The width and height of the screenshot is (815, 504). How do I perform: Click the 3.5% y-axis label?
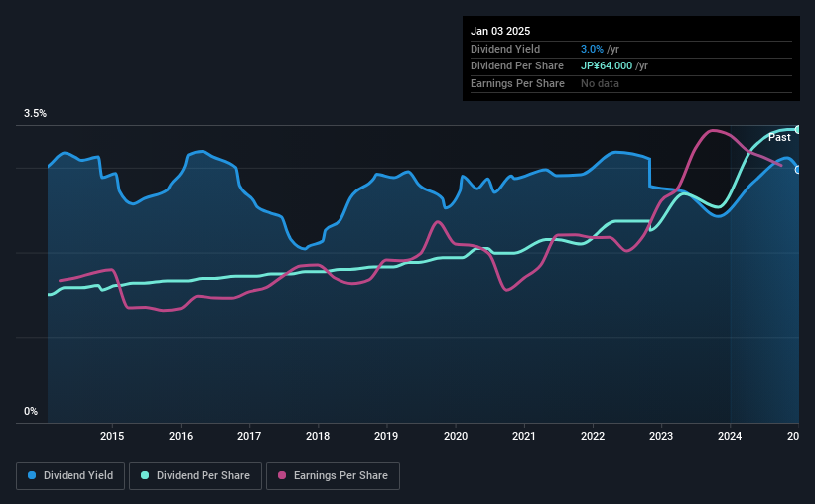point(35,114)
